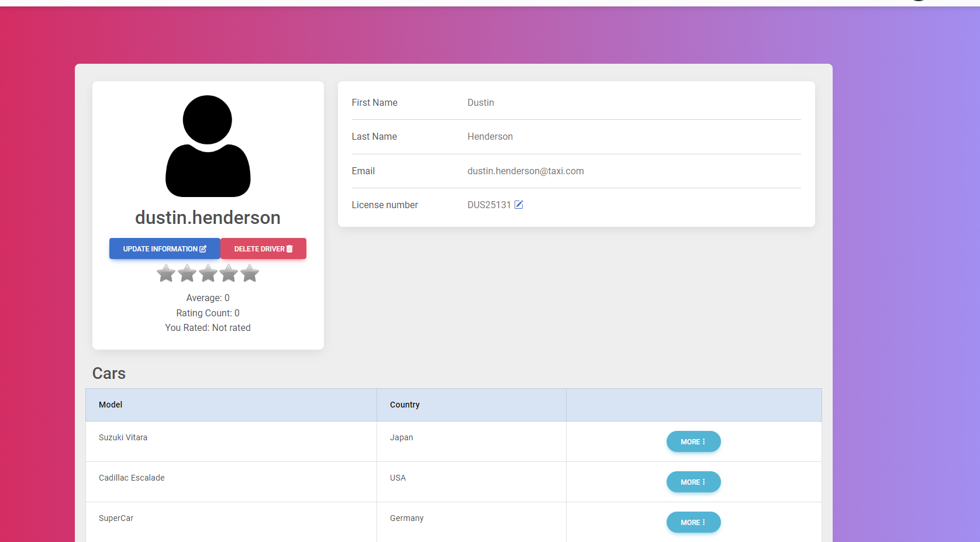The image size is (980, 542).
Task: Click the pencil edit icon next to DUS25131
Action: pyautogui.click(x=519, y=205)
